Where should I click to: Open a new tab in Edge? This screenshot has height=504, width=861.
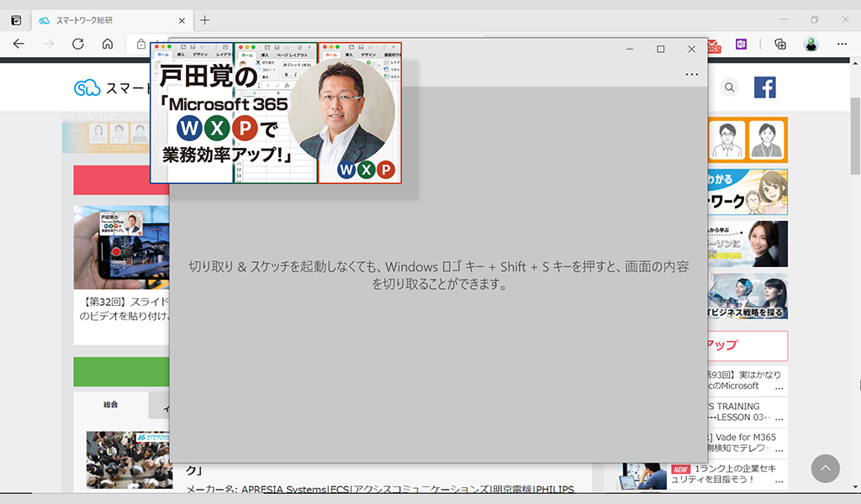205,20
